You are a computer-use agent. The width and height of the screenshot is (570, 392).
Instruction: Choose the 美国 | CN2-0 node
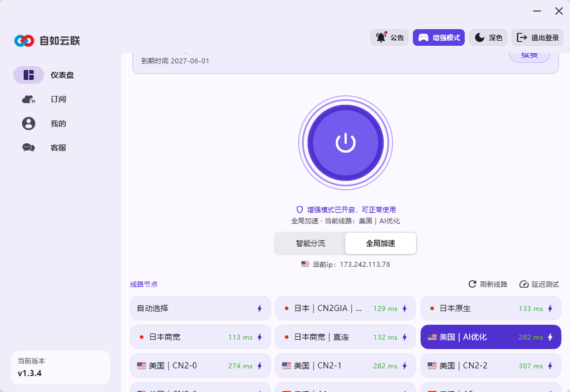click(x=200, y=366)
